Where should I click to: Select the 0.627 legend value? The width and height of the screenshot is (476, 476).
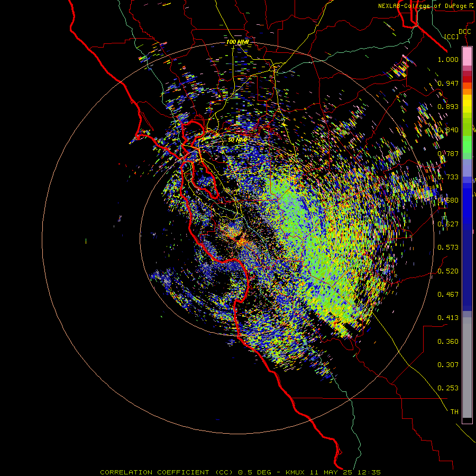tap(448, 224)
